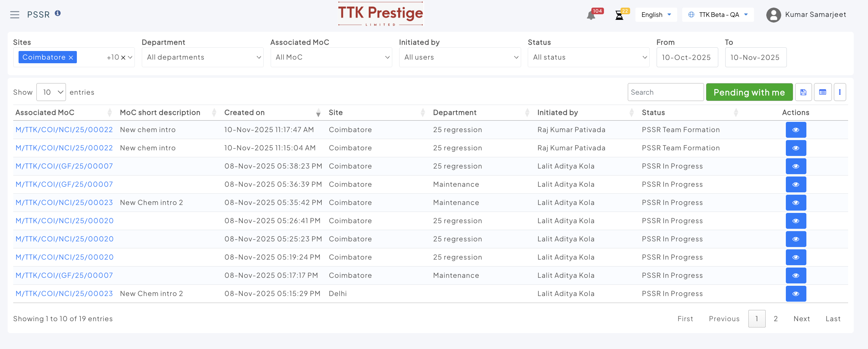Open the Kumar Samarjeet user profile avatar

tap(773, 15)
